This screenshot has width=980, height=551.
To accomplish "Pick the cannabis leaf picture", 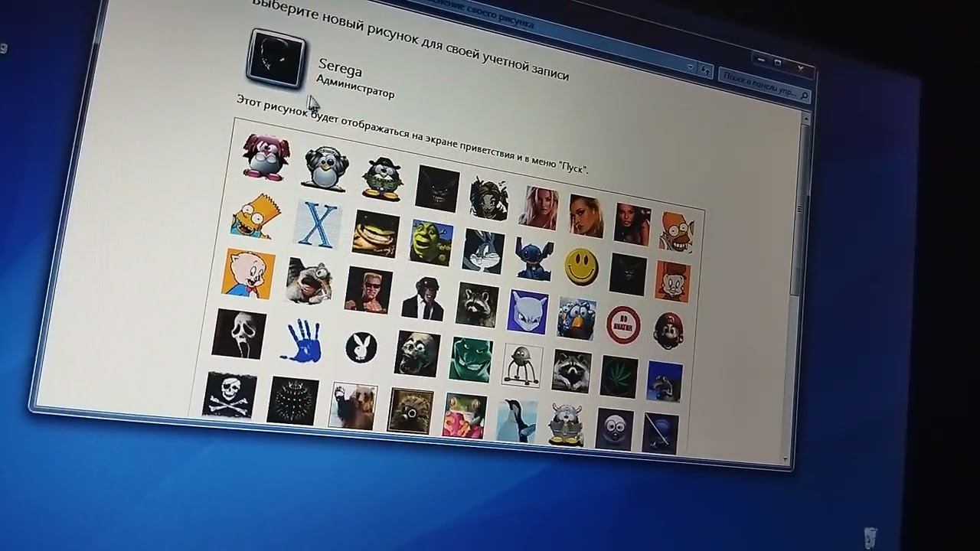I will [619, 377].
